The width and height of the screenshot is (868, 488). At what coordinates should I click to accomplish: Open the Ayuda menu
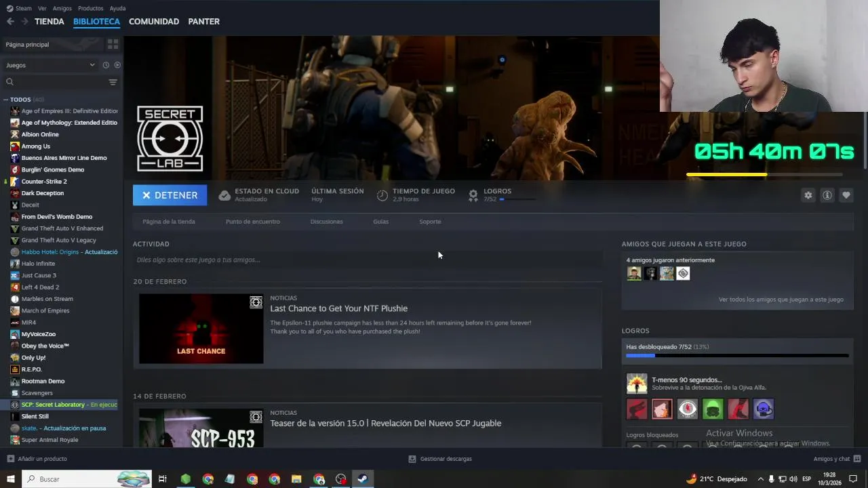117,8
